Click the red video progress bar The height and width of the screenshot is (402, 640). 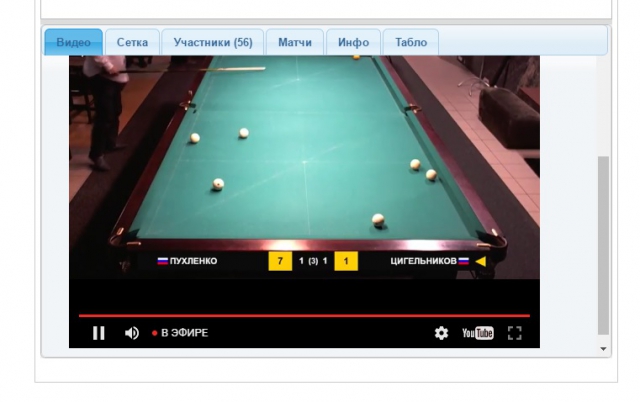[x=300, y=315]
